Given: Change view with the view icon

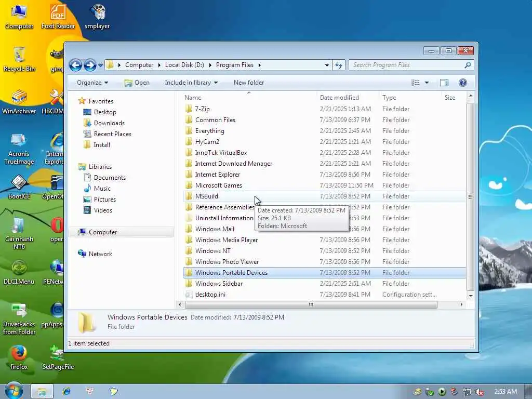Looking at the screenshot, I should point(416,83).
